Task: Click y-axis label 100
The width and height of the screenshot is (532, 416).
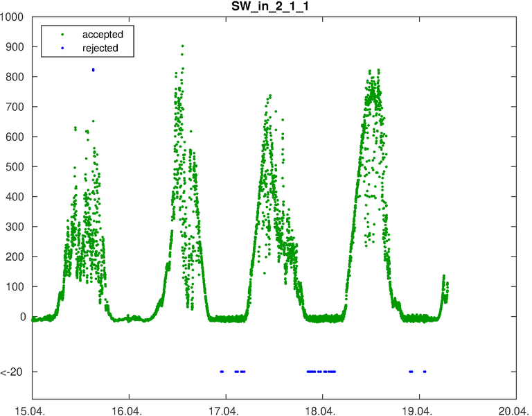Action: click(15, 286)
